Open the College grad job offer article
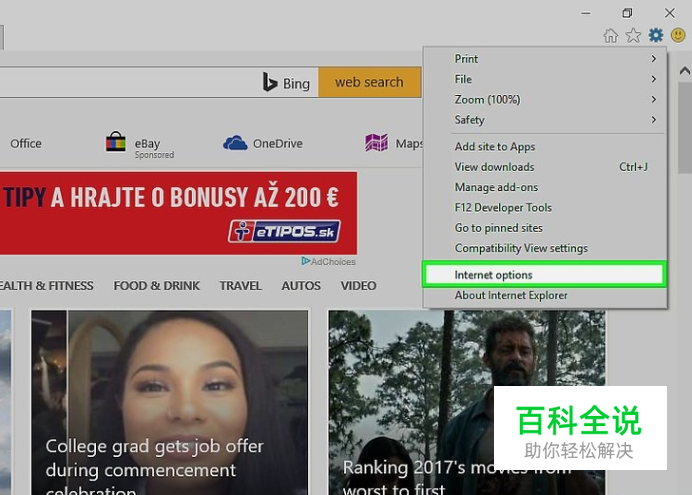This screenshot has width=692, height=495. point(169,402)
